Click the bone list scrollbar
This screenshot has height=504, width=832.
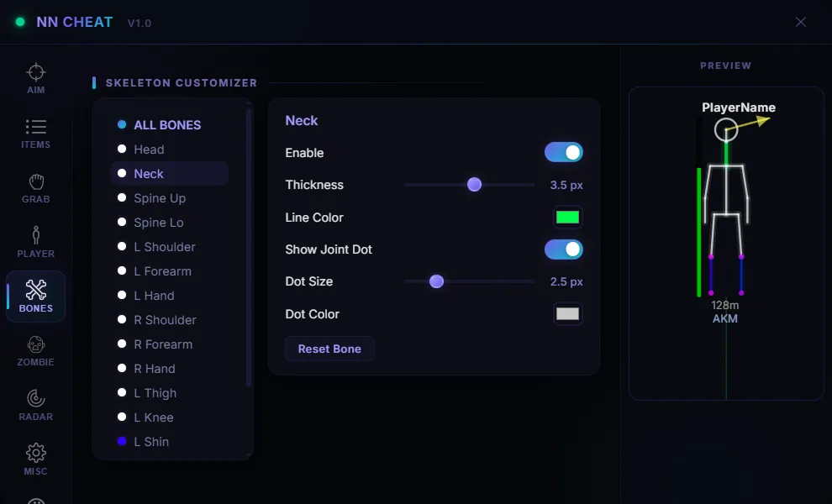pos(248,247)
